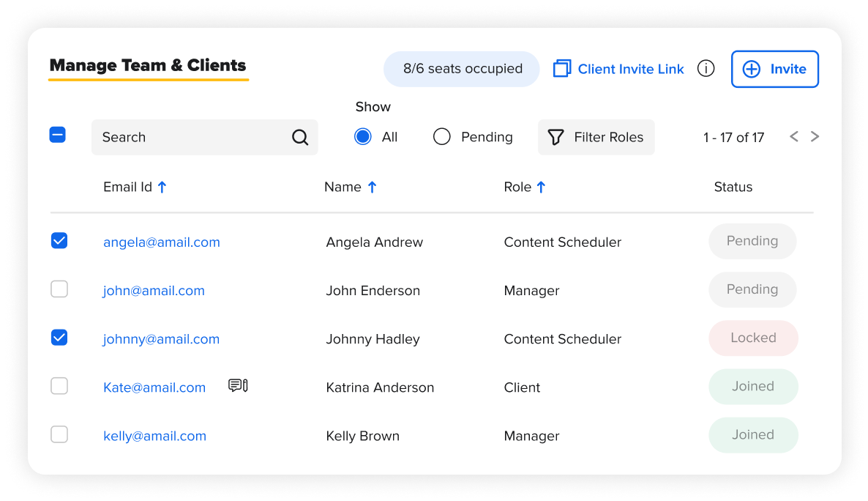The image size is (868, 501).
Task: Click the Manager role for Kelly Brown
Action: point(531,436)
